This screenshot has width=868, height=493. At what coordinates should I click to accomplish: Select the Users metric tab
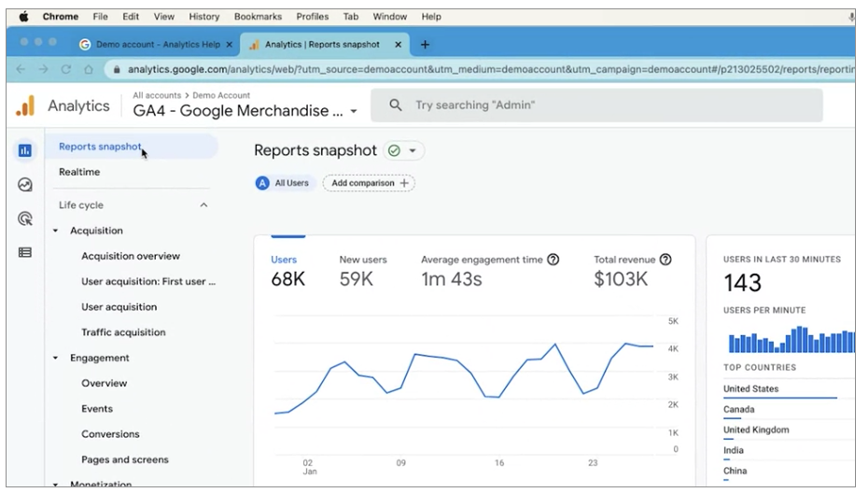click(x=287, y=272)
